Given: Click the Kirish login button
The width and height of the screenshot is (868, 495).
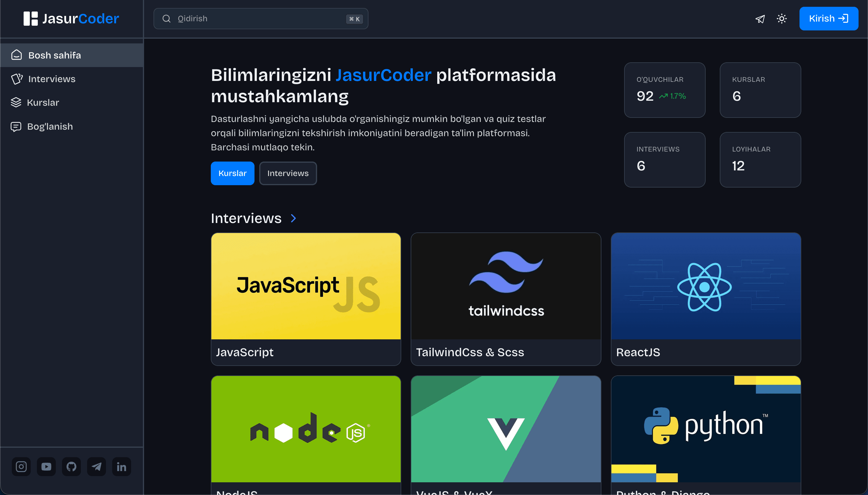Looking at the screenshot, I should click(828, 18).
